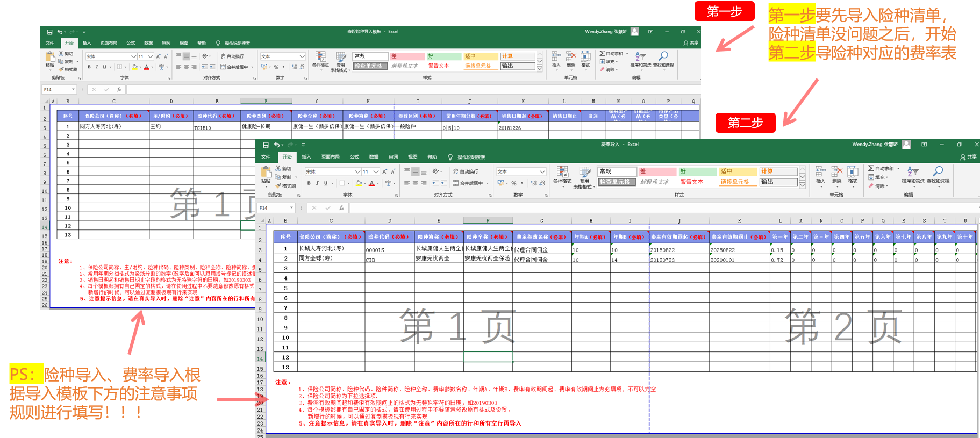
Task: Click 查找和选择 magnifier in 费率导入 window
Action: click(938, 174)
